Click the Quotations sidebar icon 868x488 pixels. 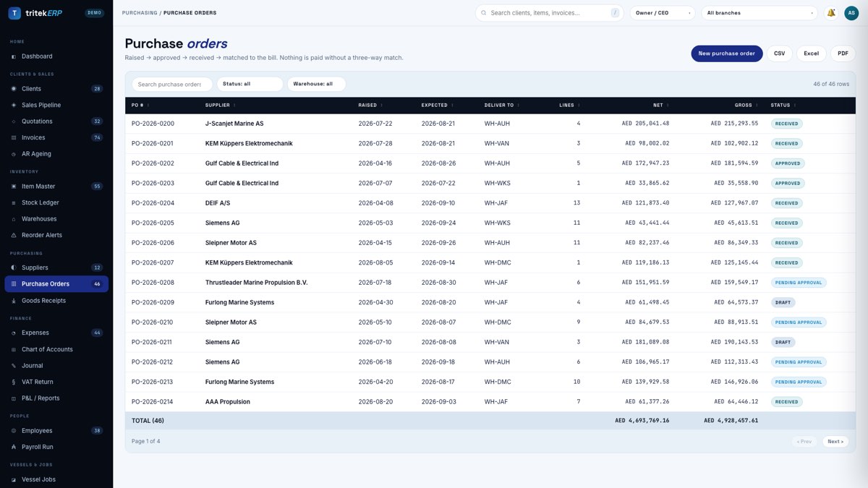point(14,121)
